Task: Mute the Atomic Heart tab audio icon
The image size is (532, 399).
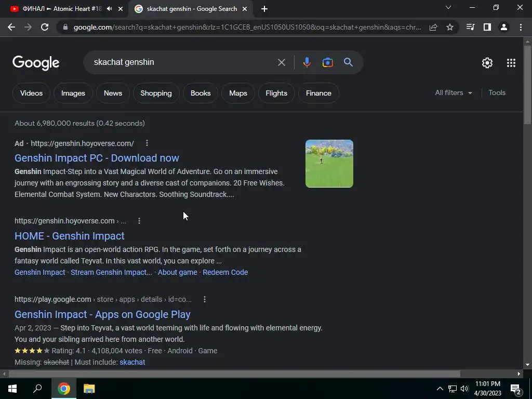Action: tap(109, 9)
